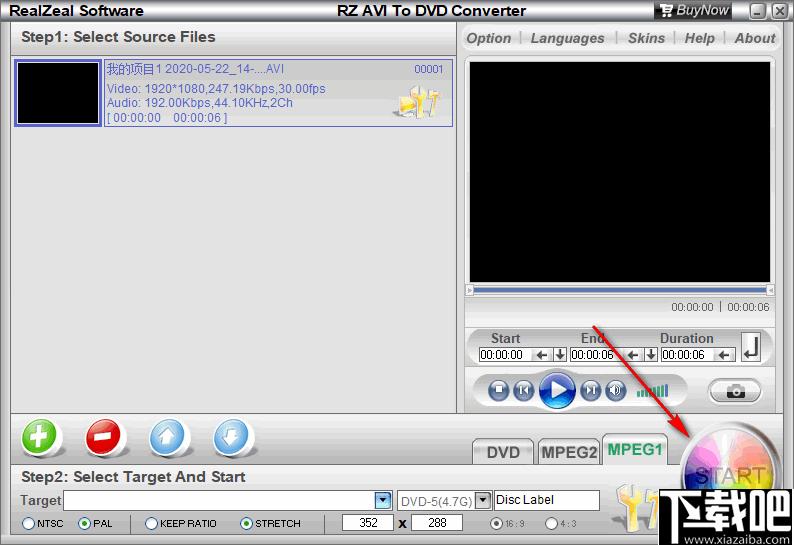The width and height of the screenshot is (794, 545).
Task: Open BuyNow shopping cart button
Action: (694, 11)
